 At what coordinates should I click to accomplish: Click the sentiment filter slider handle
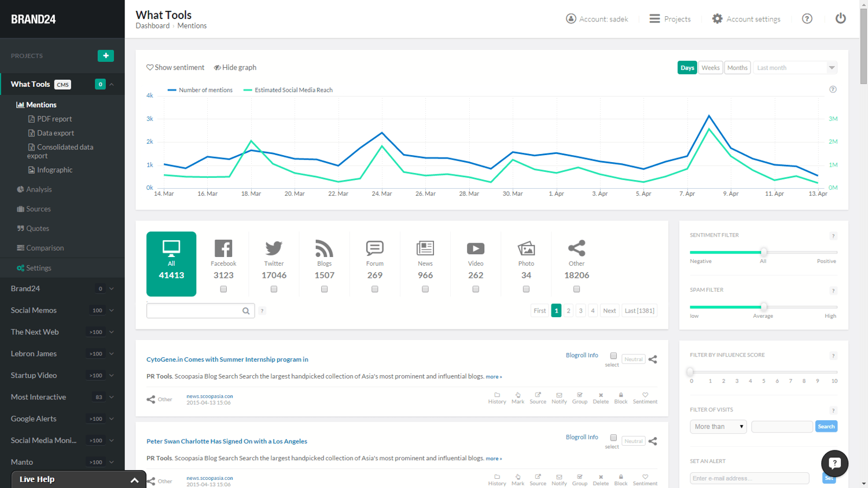click(764, 252)
